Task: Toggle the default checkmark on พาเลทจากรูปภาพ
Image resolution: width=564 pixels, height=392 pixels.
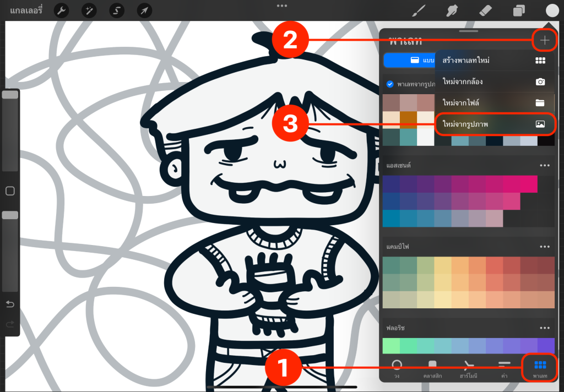Action: (x=390, y=84)
